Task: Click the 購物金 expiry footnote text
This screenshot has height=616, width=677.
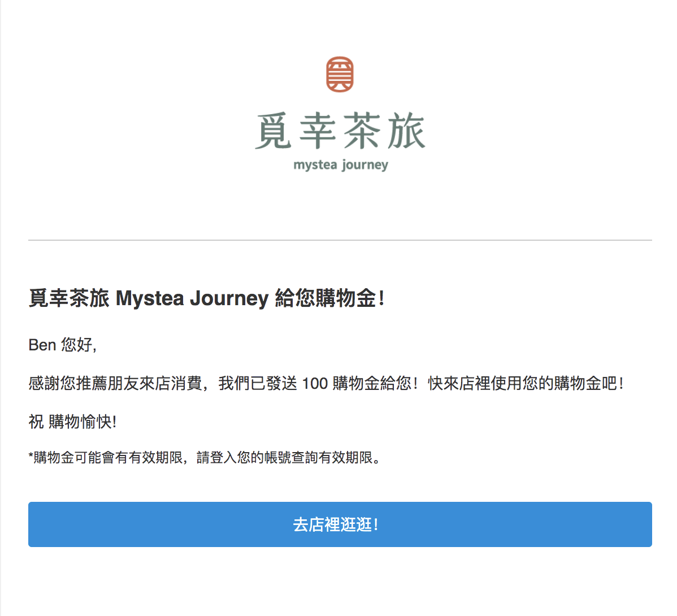Action: [204, 457]
